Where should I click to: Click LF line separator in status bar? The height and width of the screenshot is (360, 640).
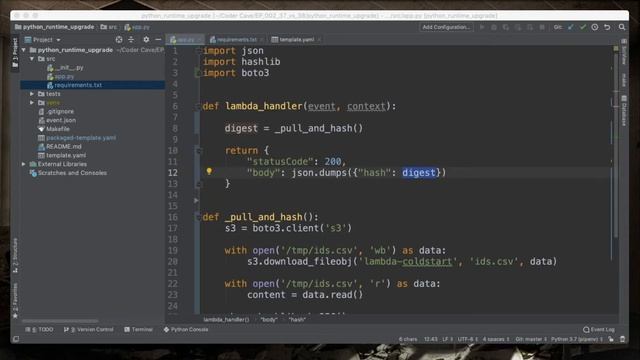point(447,339)
